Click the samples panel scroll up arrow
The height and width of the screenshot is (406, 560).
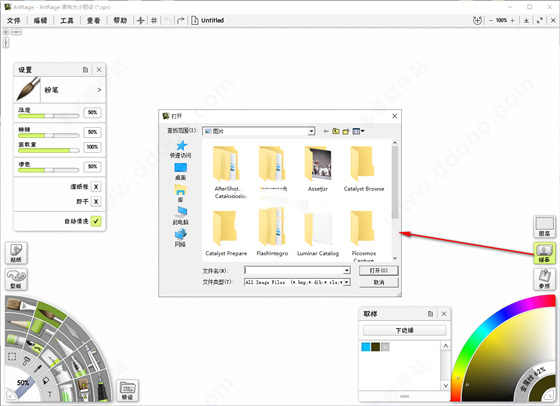(x=445, y=346)
